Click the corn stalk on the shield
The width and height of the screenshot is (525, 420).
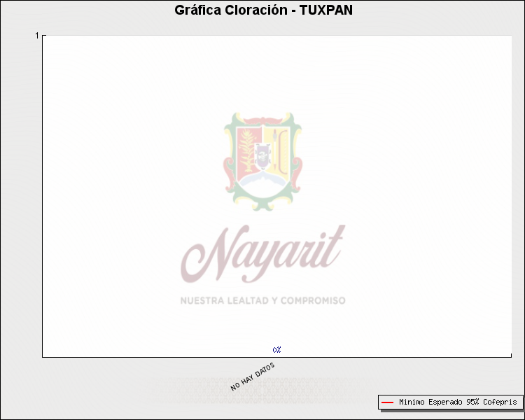click(246, 153)
